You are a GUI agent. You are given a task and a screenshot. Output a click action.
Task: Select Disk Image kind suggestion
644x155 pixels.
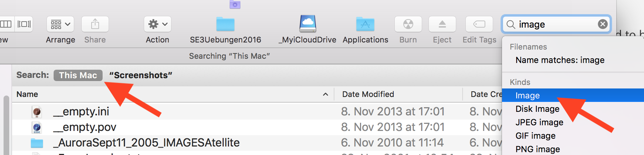[x=537, y=109]
